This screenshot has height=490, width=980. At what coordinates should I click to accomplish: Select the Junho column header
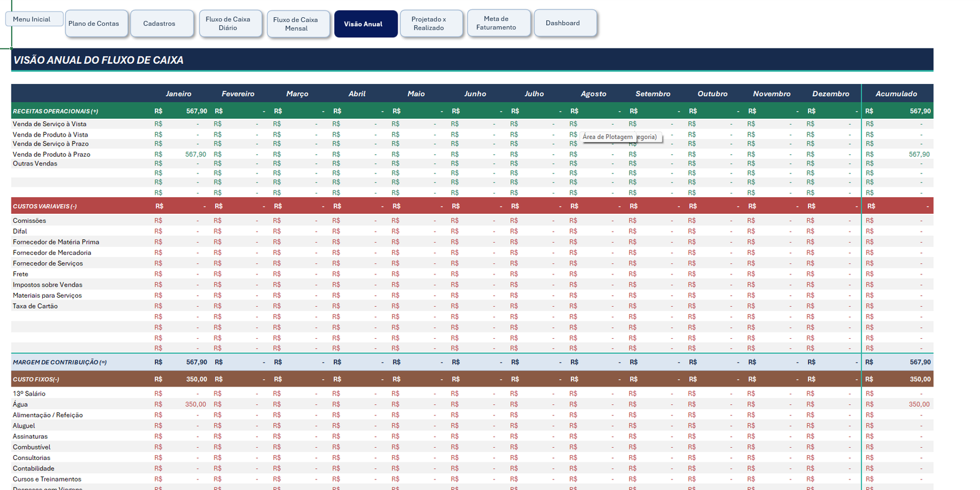click(x=475, y=94)
